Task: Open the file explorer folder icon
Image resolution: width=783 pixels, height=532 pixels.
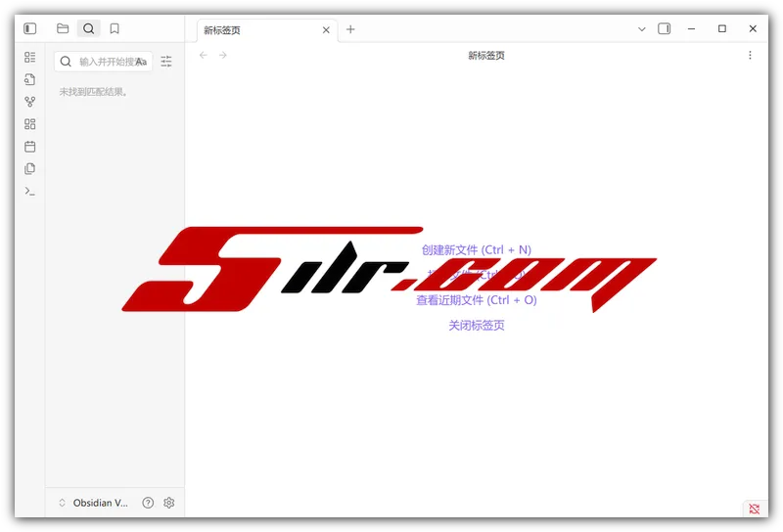Action: (x=63, y=28)
